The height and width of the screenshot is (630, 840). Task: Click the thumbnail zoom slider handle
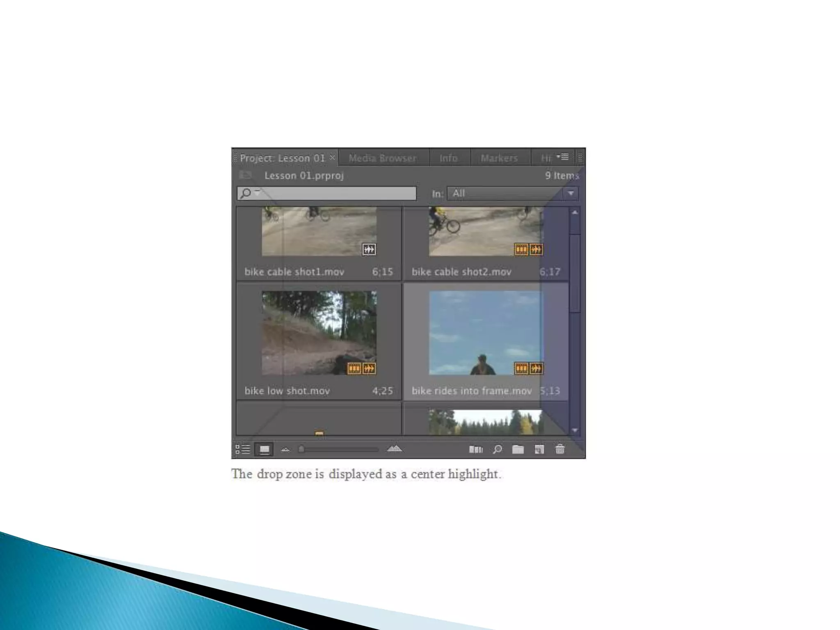(x=301, y=449)
